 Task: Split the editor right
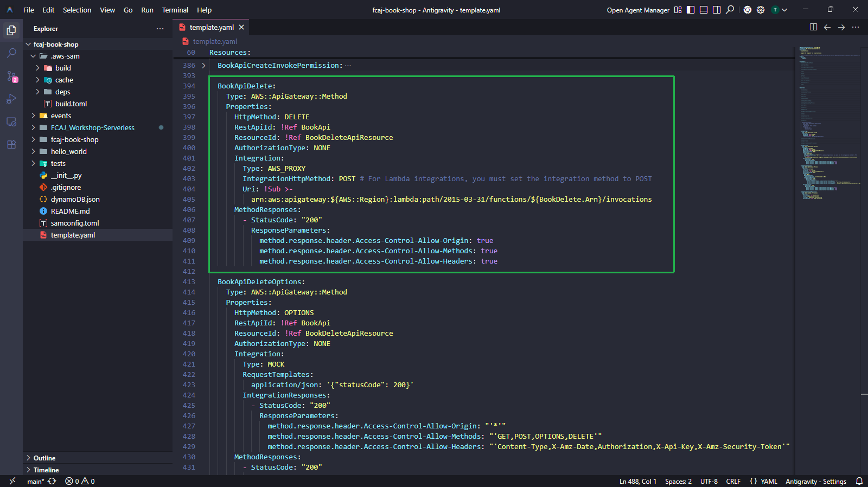(813, 27)
